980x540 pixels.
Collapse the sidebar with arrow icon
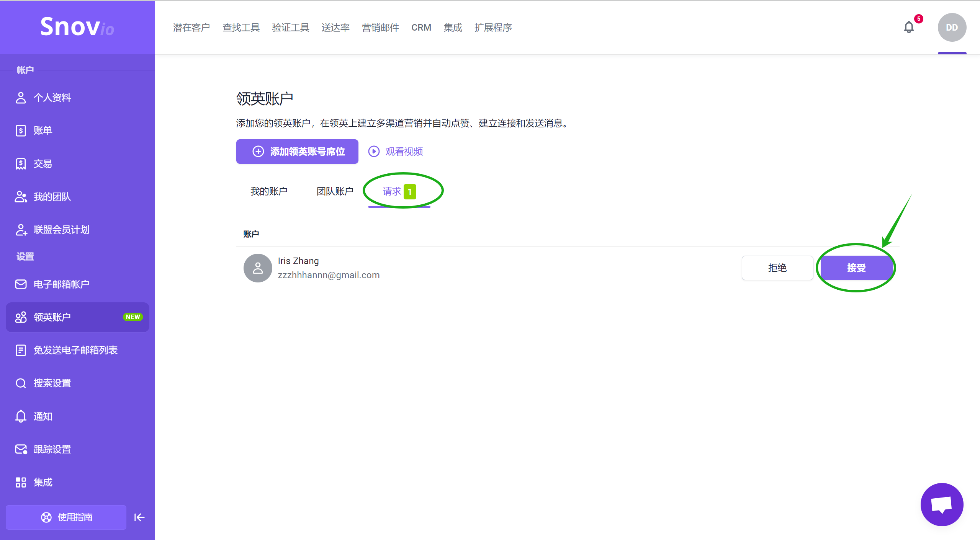pos(139,517)
